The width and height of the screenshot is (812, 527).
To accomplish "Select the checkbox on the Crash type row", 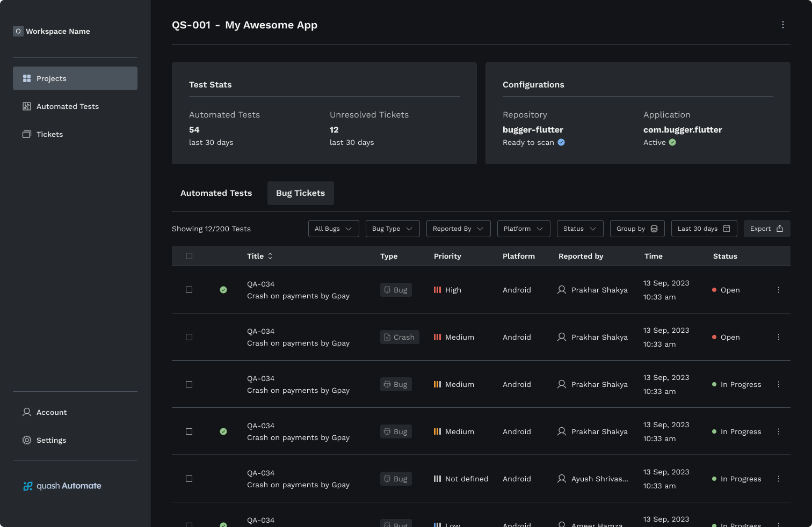I will 189,337.
